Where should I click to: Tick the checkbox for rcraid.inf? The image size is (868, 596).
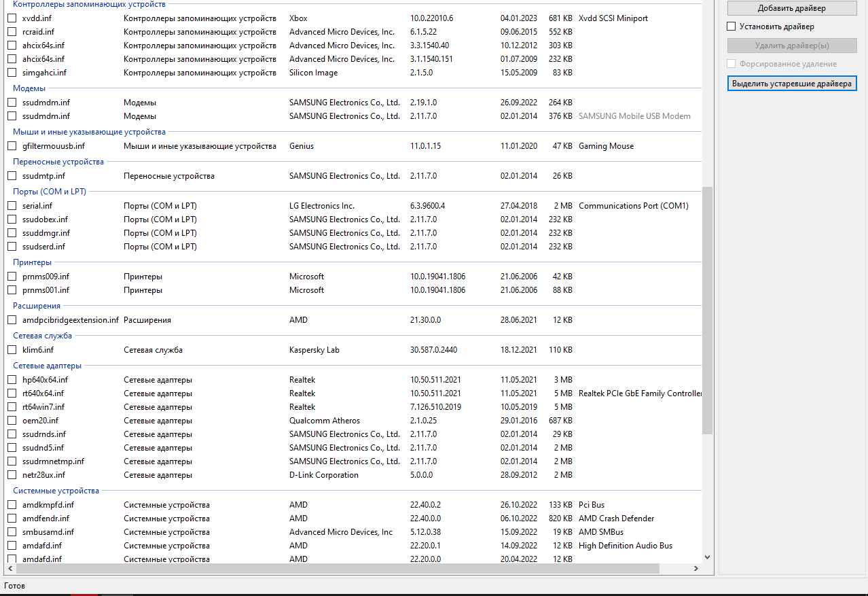click(12, 32)
